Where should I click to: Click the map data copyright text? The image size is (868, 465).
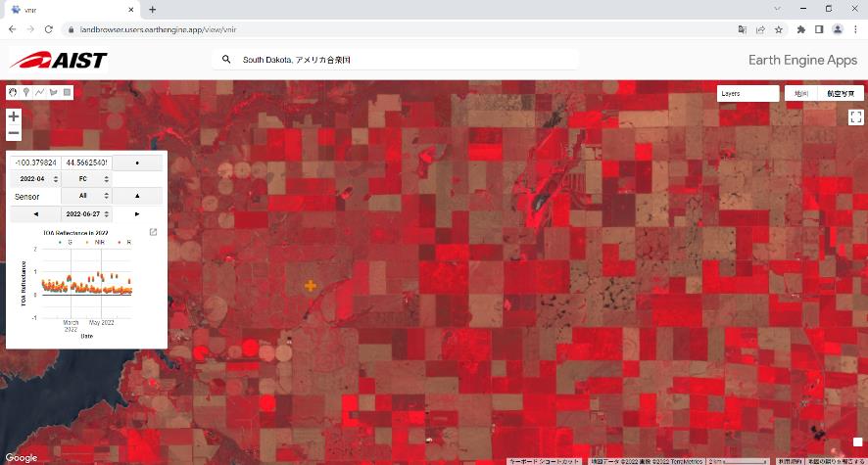[646, 461]
